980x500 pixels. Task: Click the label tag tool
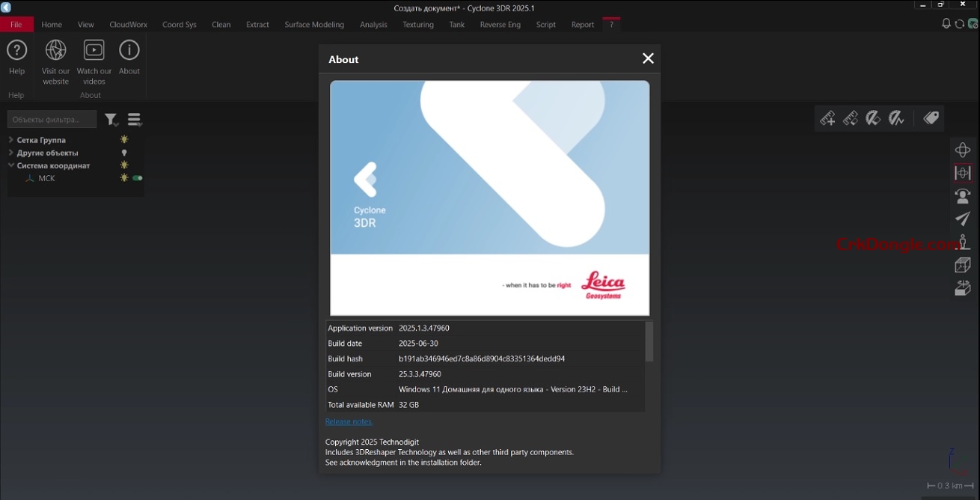[x=931, y=118]
